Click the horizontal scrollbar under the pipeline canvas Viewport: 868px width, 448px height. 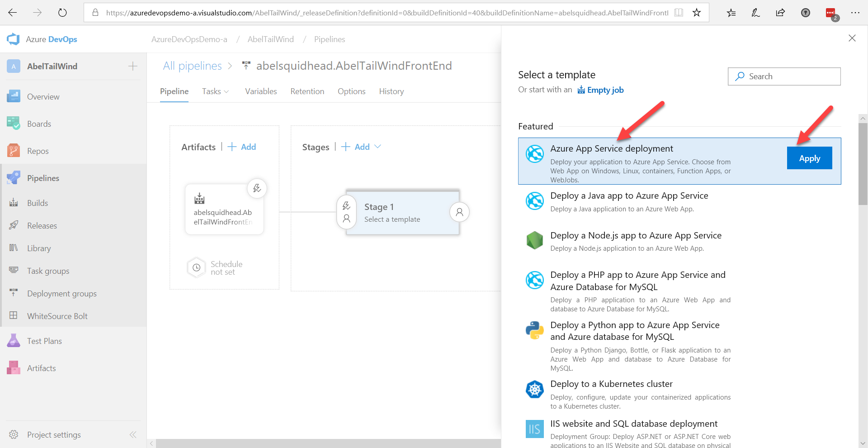(328, 443)
